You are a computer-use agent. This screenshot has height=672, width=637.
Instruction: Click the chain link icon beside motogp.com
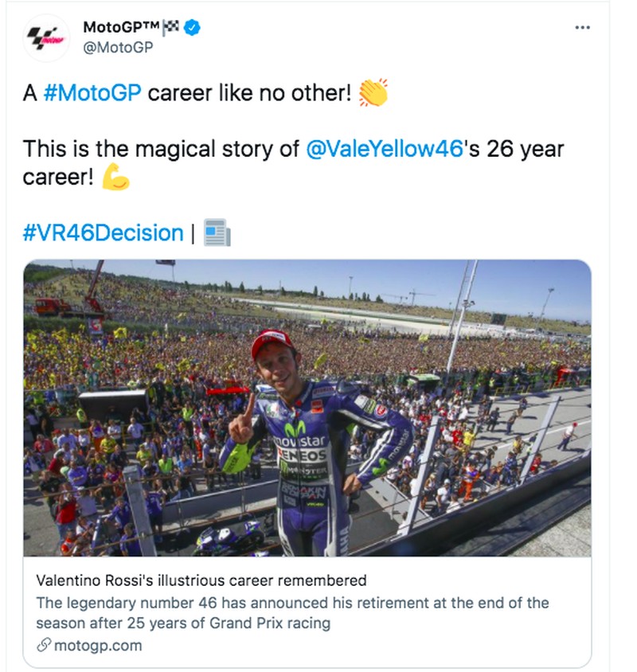[x=44, y=646]
